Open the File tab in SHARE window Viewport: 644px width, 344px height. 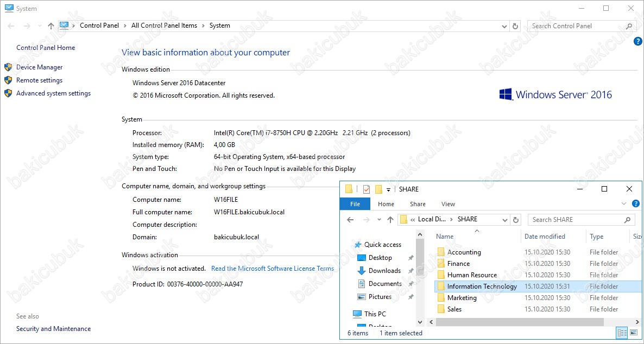[355, 204]
